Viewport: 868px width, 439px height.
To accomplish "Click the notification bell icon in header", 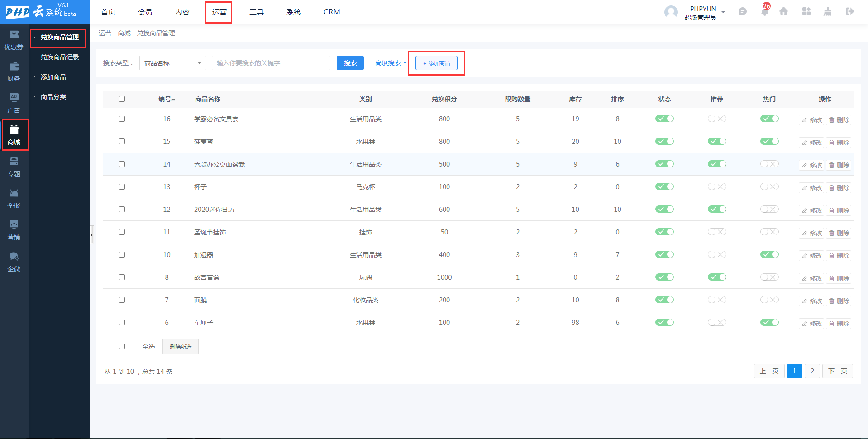I will (x=765, y=11).
